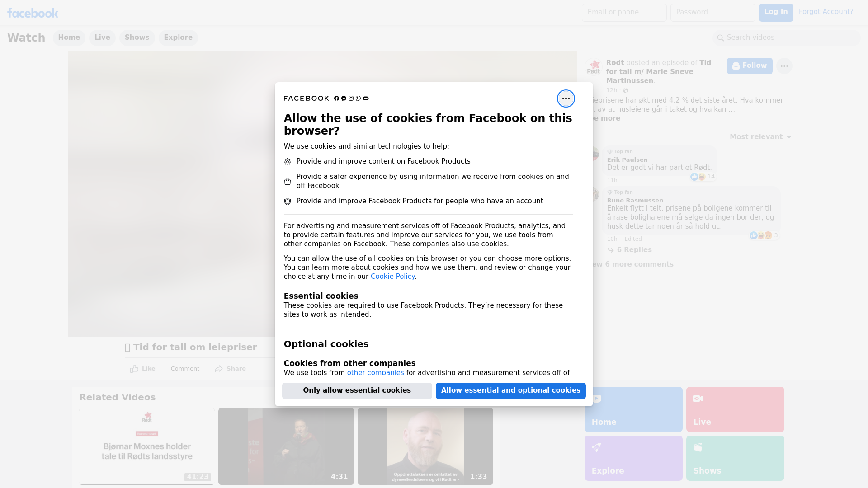Expand the Most relevant dropdown
The width and height of the screenshot is (868, 488).
[760, 137]
